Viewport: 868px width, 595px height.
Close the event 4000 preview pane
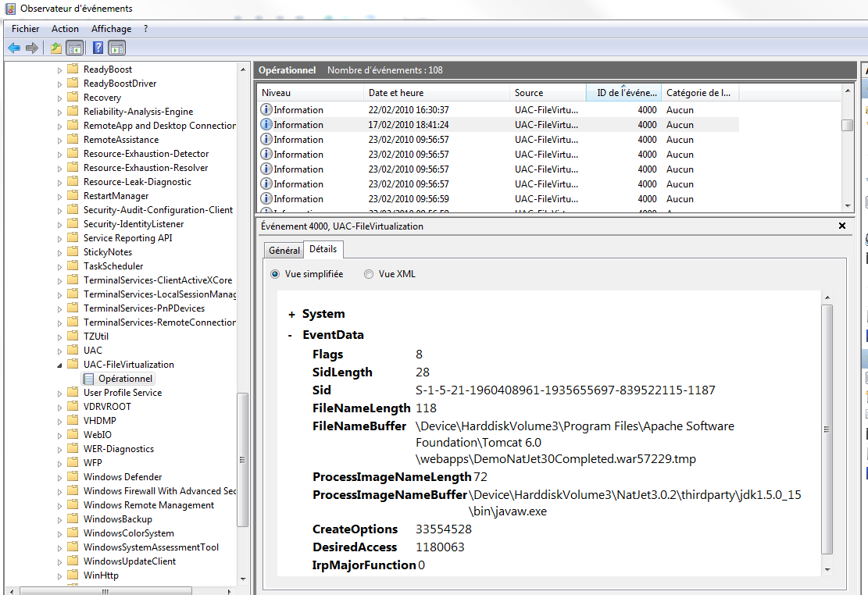pos(842,226)
